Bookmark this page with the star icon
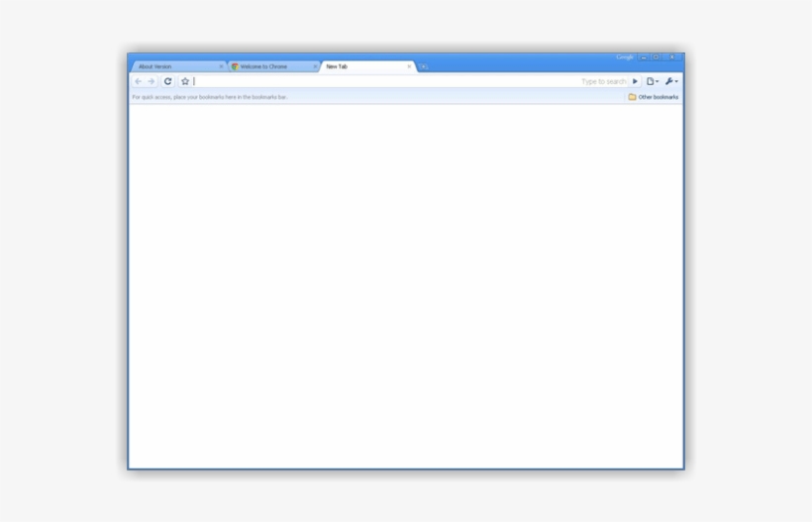The width and height of the screenshot is (812, 522). 185,81
